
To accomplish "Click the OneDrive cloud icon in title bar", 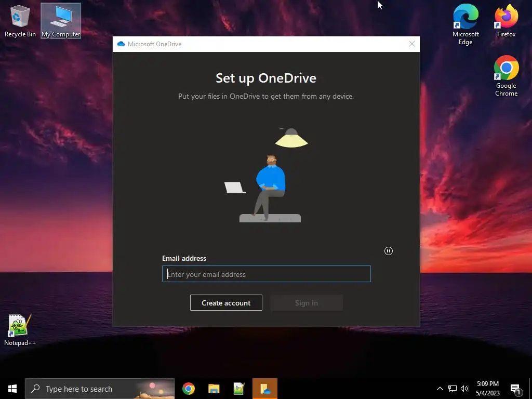I will click(x=121, y=44).
